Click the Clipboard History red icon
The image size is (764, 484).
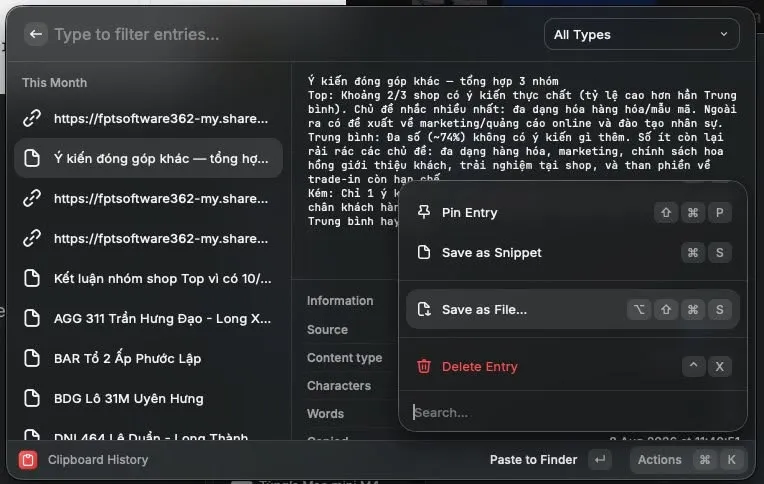(x=28, y=460)
